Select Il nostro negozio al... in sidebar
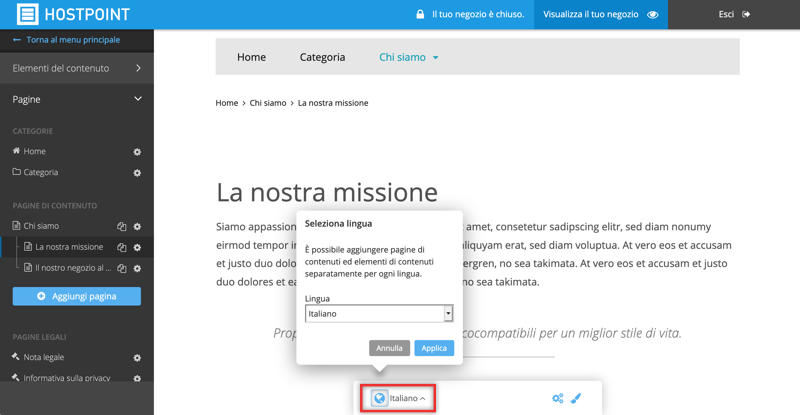The width and height of the screenshot is (800, 415). [73, 267]
